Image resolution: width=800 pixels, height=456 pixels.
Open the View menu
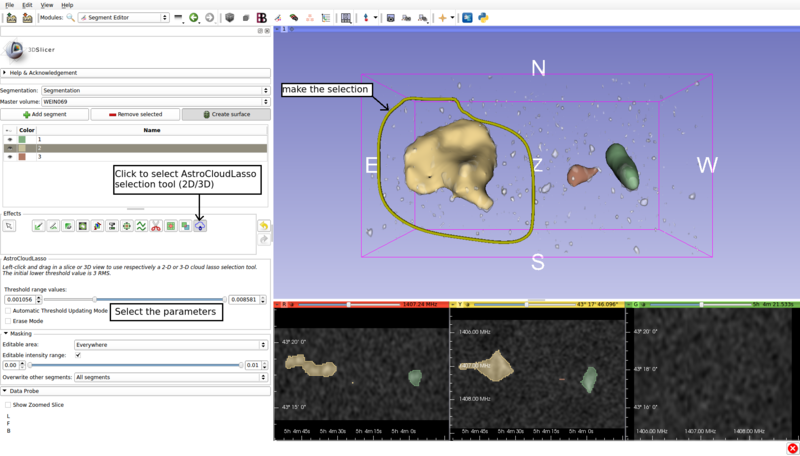coord(46,5)
